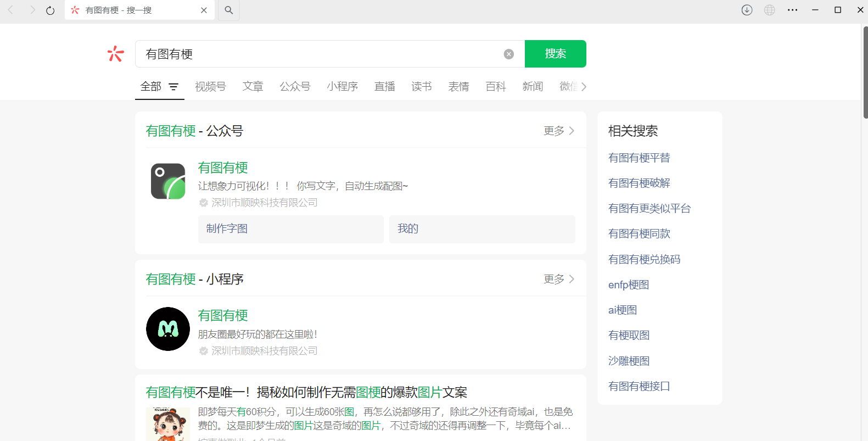Maximize the browser window
This screenshot has height=441, width=868.
(x=838, y=10)
